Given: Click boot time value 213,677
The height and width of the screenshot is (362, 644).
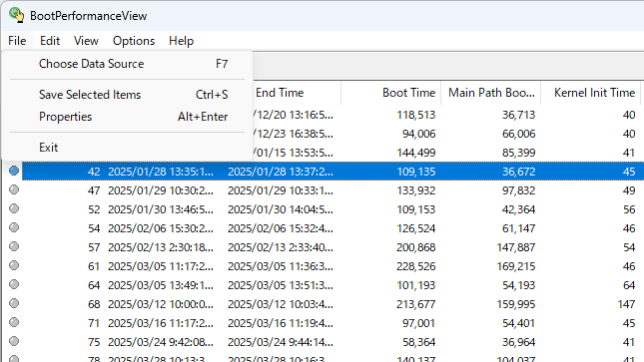Looking at the screenshot, I should [415, 304].
